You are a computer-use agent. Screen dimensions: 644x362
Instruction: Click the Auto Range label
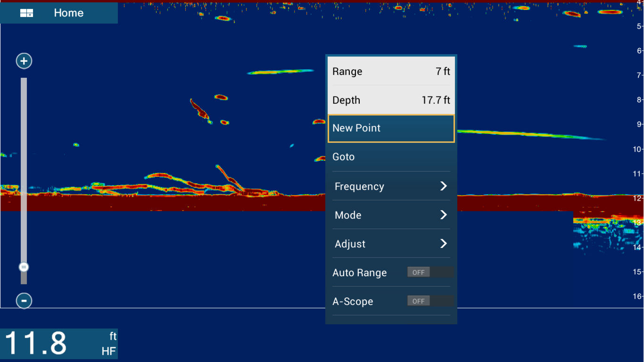[x=360, y=273]
